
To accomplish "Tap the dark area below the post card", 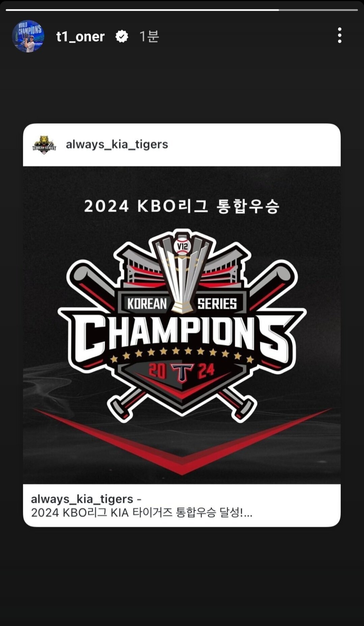I will pos(182,574).
